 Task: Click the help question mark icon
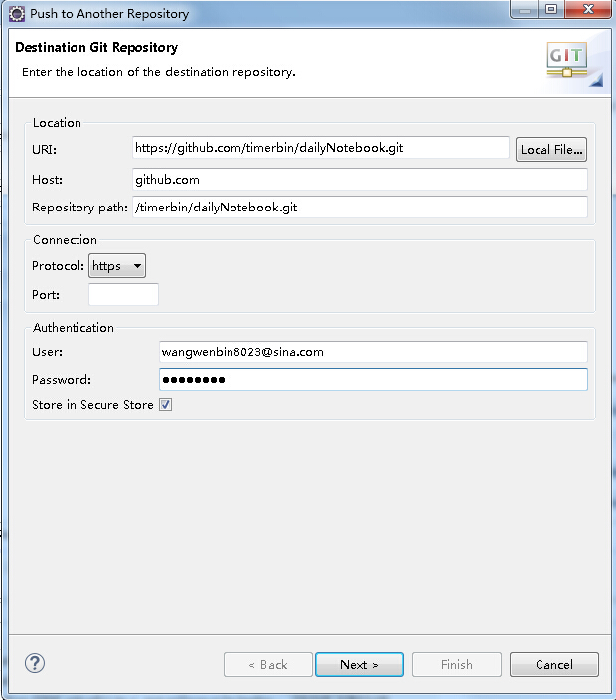(x=35, y=663)
